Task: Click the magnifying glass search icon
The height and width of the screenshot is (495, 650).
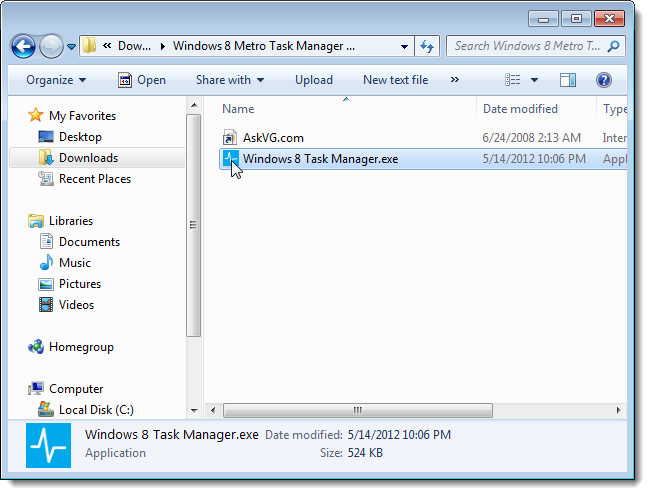Action: [x=614, y=46]
